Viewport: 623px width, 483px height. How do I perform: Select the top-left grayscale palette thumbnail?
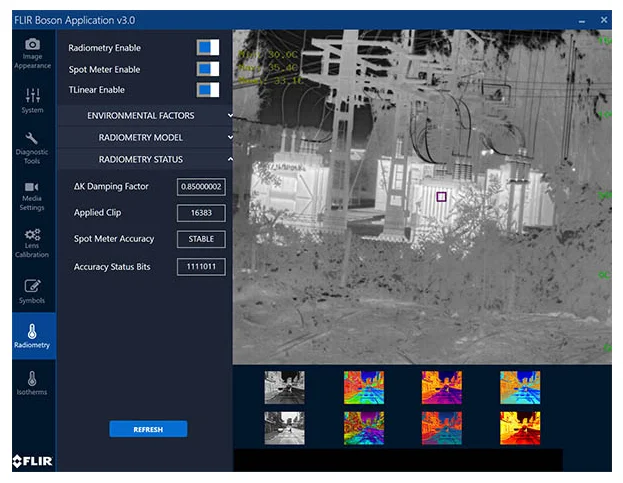pyautogui.click(x=284, y=387)
